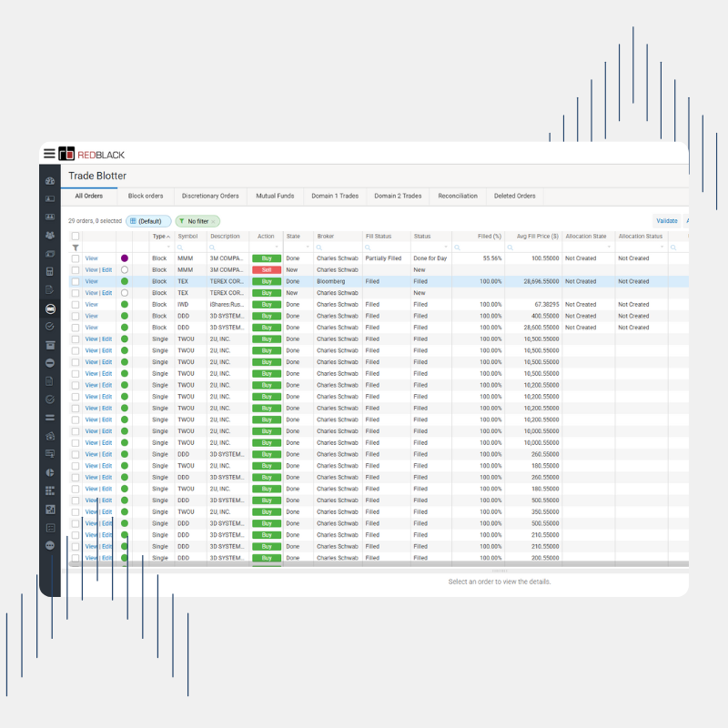728x728 pixels.
Task: Open the State column filter dropdown
Action: 308,247
